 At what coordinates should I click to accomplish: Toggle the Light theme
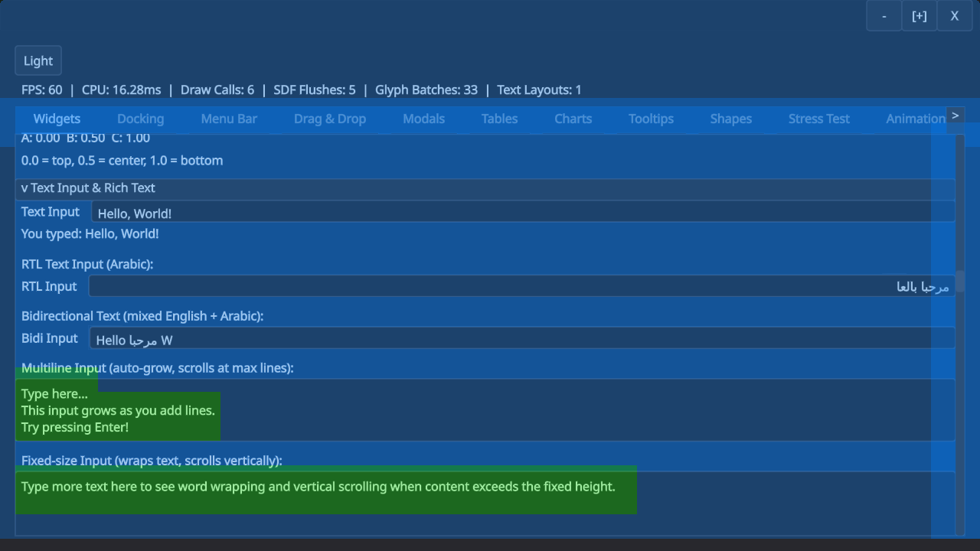point(38,60)
